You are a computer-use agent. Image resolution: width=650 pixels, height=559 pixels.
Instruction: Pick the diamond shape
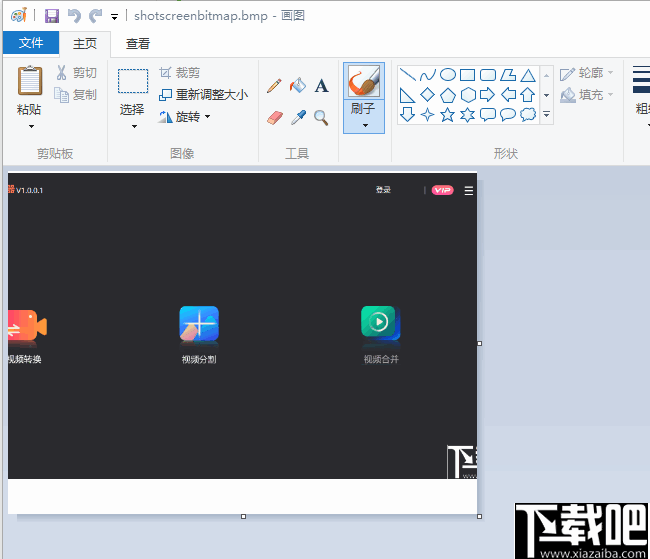(427, 95)
